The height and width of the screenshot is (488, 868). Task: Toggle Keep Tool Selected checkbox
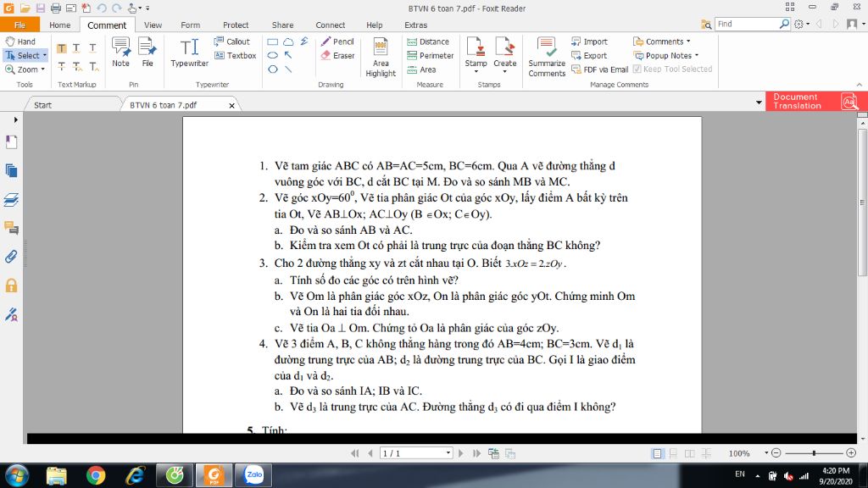[x=672, y=69]
